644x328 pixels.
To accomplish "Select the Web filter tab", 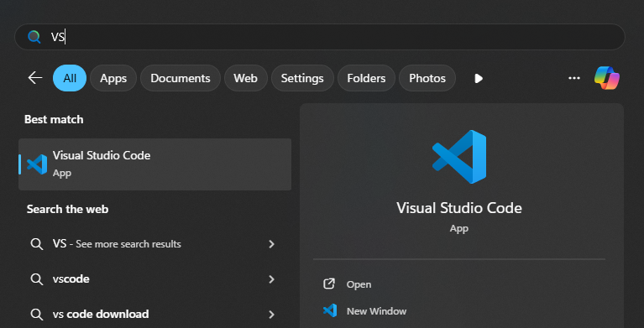I will pyautogui.click(x=246, y=78).
